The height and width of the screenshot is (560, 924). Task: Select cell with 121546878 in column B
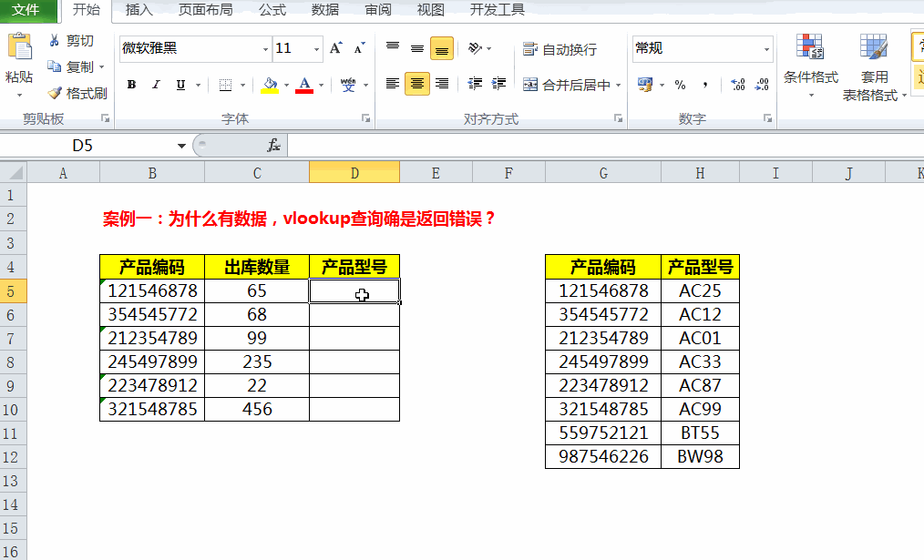(152, 290)
